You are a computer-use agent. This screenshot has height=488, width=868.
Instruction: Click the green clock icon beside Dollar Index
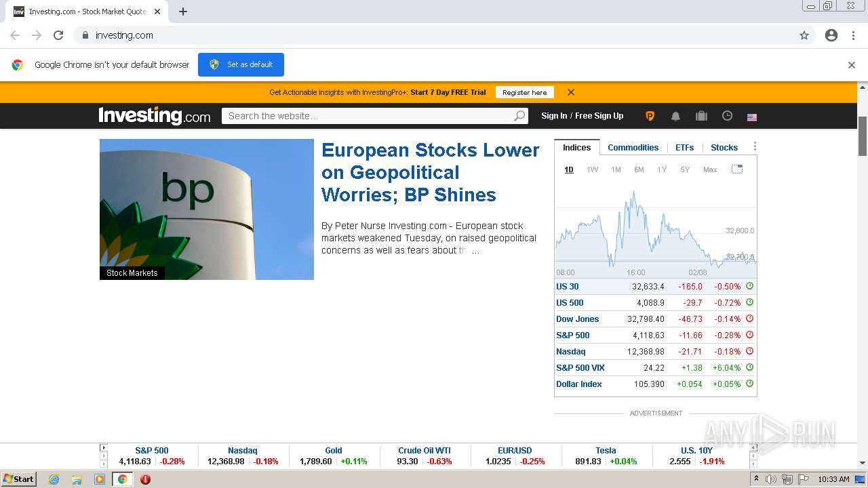click(x=750, y=384)
